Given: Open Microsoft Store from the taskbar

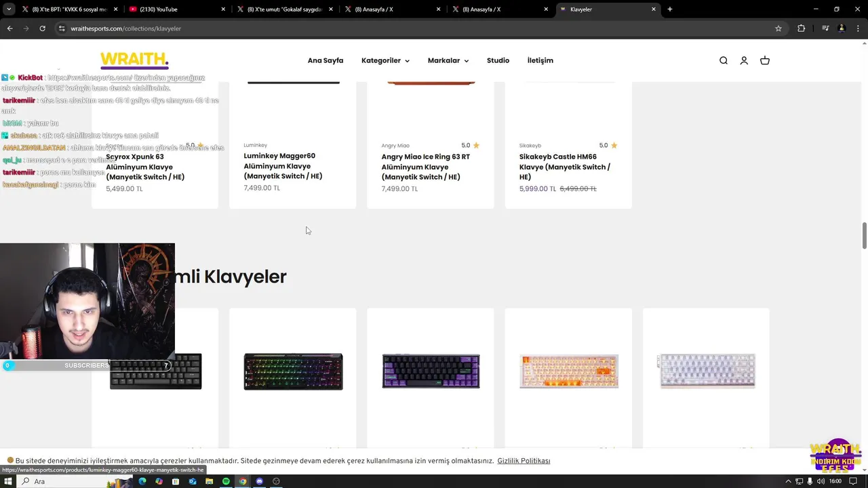Looking at the screenshot, I should 176,481.
